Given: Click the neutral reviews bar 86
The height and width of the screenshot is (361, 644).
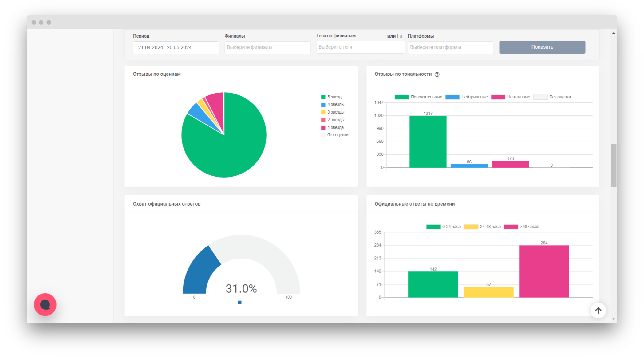Looking at the screenshot, I should pos(469,166).
